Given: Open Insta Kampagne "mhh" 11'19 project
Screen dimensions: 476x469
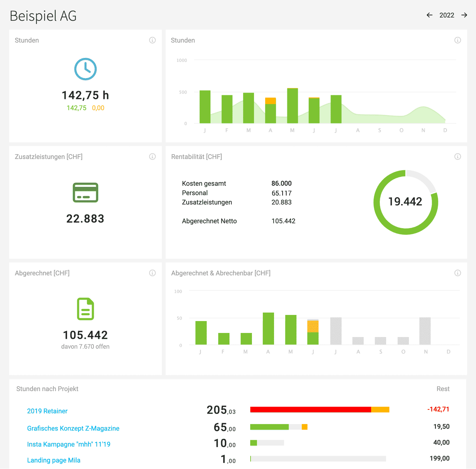Looking at the screenshot, I should coord(69,444).
